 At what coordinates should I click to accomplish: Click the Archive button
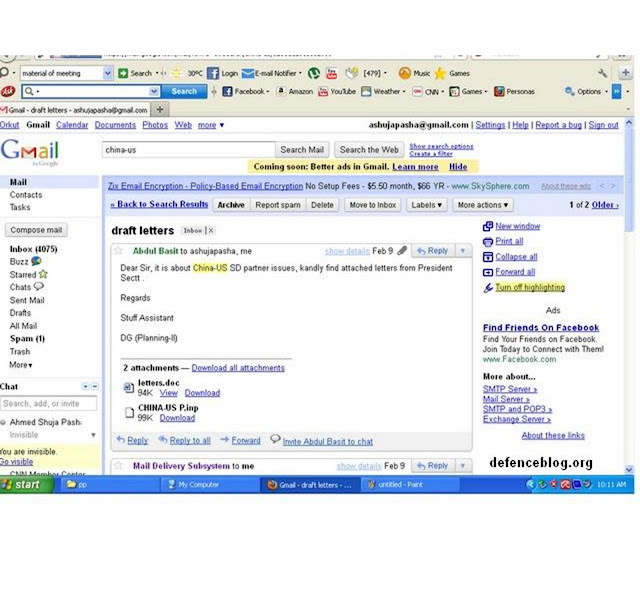pyautogui.click(x=231, y=205)
